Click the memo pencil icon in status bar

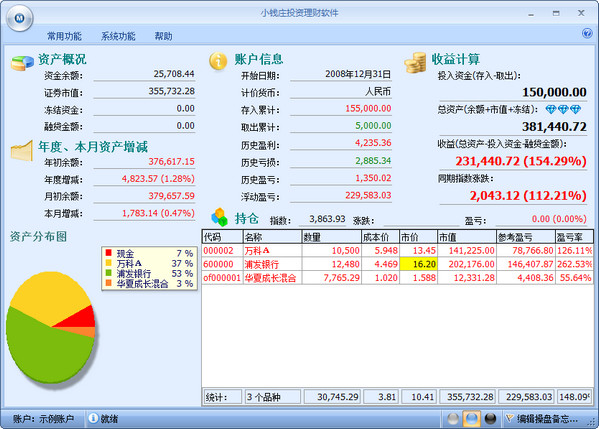509,418
